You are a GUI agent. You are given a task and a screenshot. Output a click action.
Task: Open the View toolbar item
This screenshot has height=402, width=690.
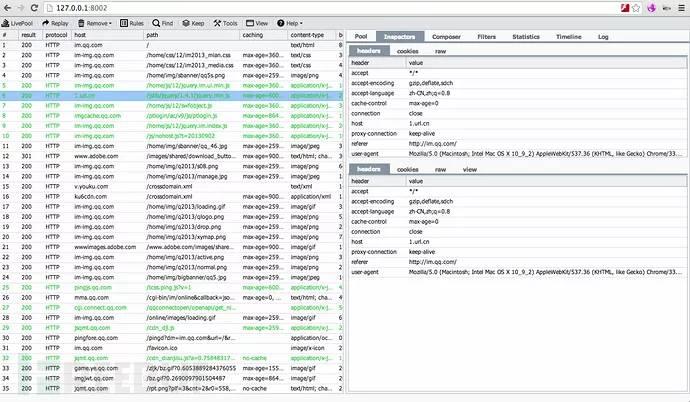point(257,23)
